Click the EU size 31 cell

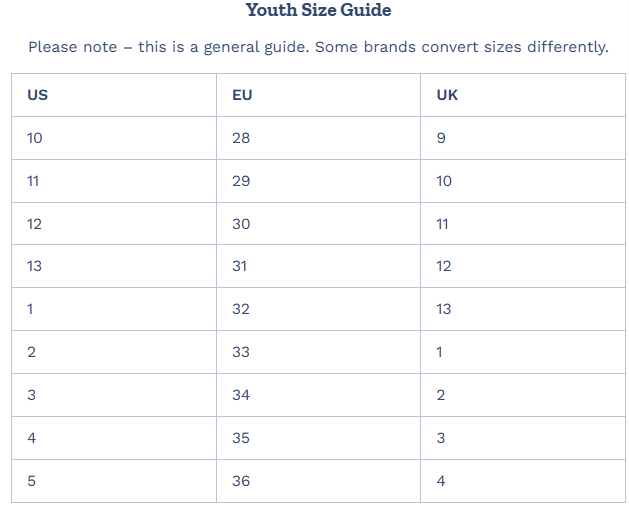tap(319, 266)
